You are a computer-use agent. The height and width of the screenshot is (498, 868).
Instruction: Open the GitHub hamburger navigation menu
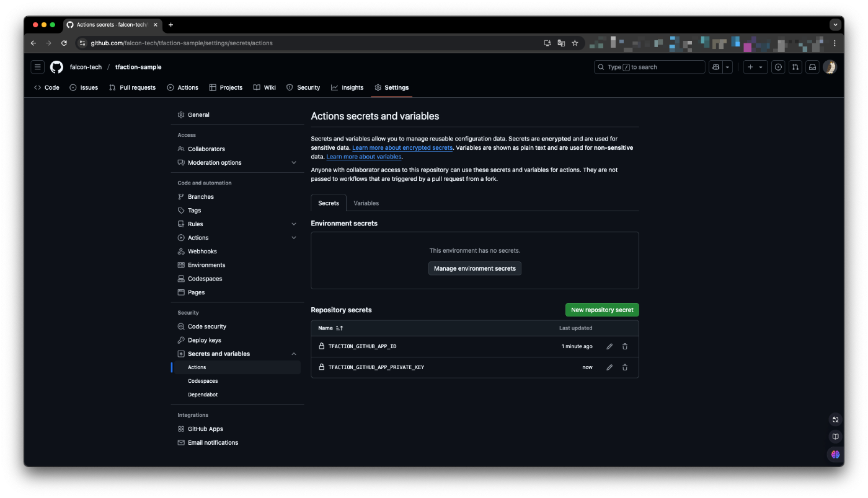[x=38, y=67]
